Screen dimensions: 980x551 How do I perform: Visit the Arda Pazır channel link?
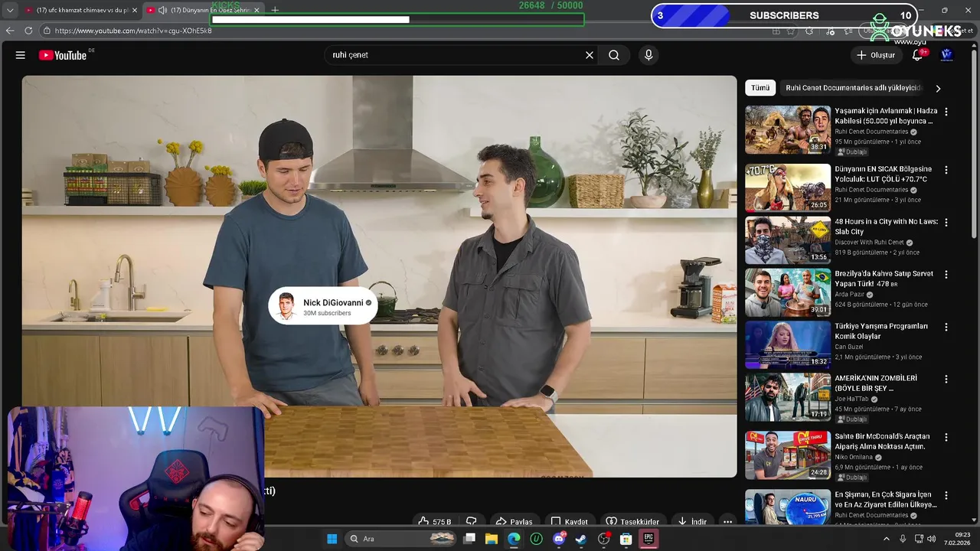pos(850,295)
